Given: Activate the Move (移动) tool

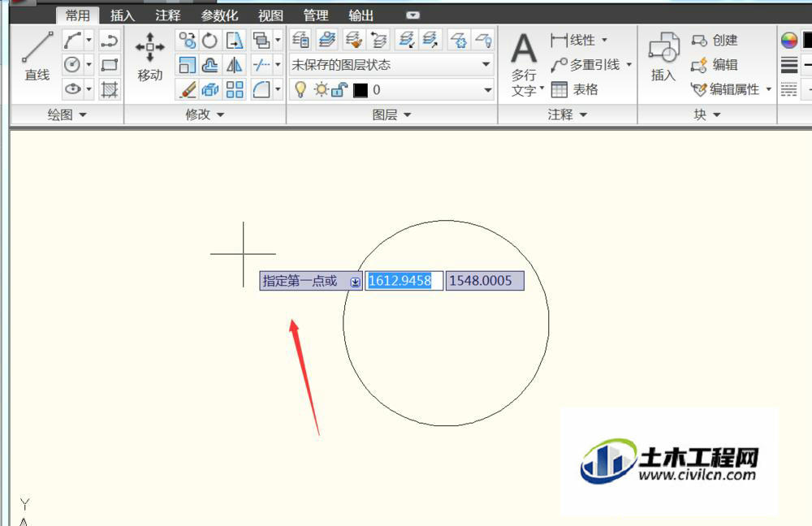Looking at the screenshot, I should pos(150,57).
